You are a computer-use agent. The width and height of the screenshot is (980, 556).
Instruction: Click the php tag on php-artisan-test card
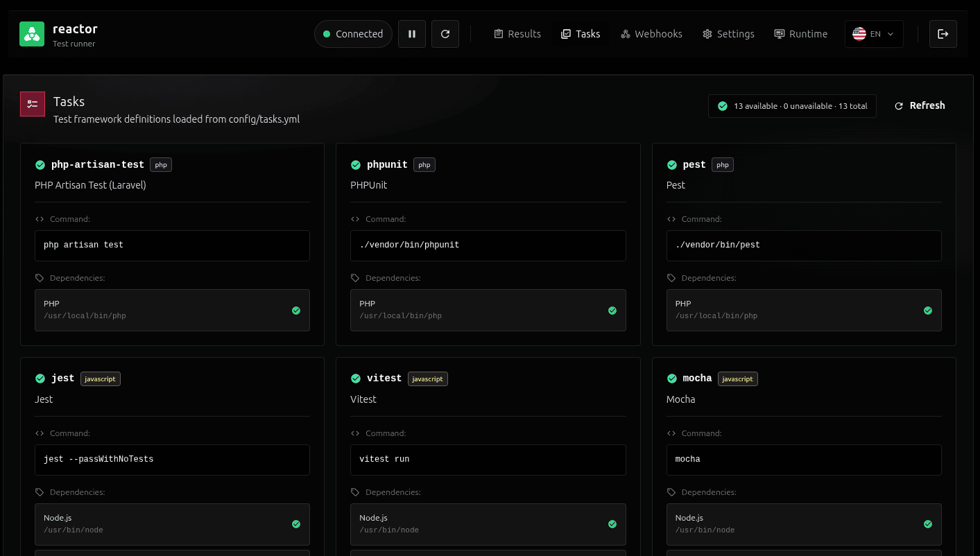(x=161, y=165)
